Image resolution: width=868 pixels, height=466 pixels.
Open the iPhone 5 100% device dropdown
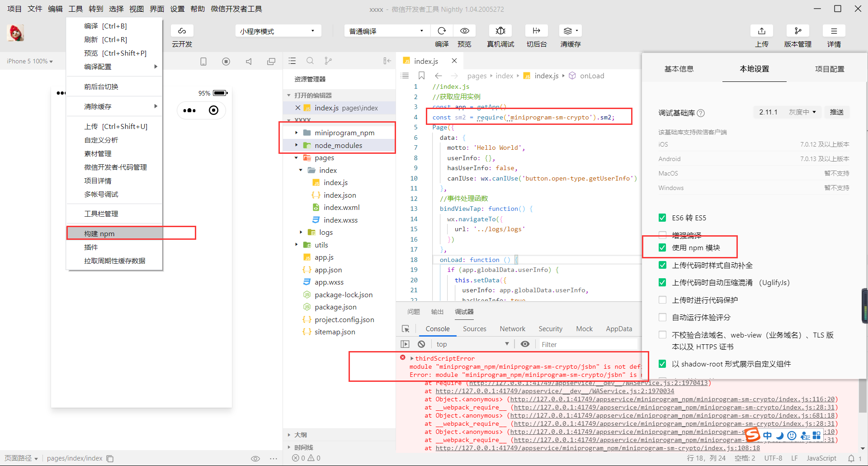point(30,62)
